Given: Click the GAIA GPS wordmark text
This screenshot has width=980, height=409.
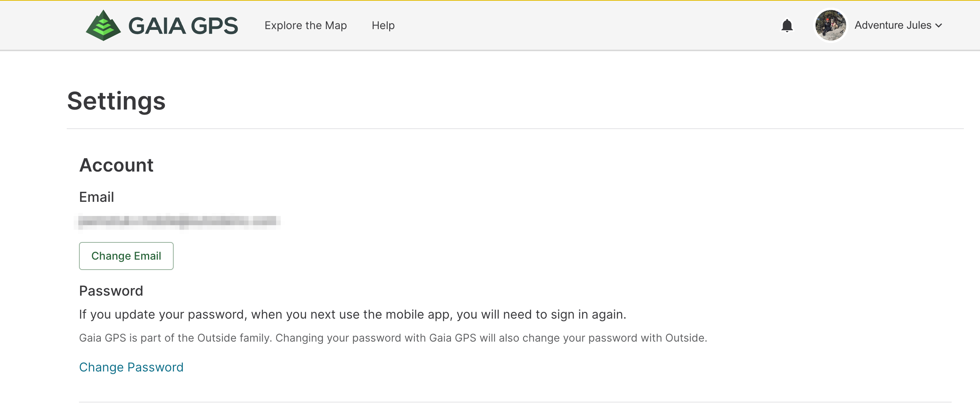Looking at the screenshot, I should (x=183, y=26).
